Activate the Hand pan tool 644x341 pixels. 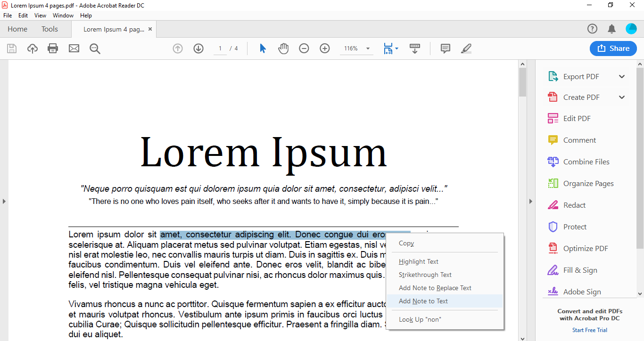click(x=283, y=49)
